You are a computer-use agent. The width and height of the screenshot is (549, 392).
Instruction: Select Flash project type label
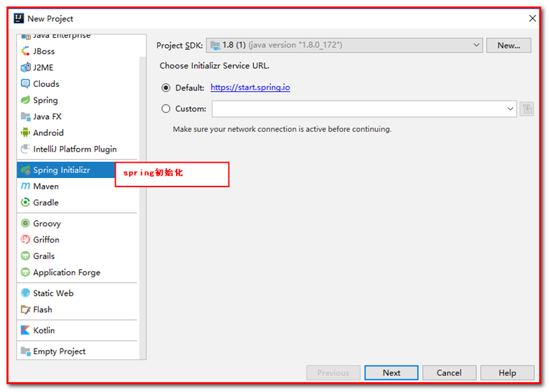point(43,310)
